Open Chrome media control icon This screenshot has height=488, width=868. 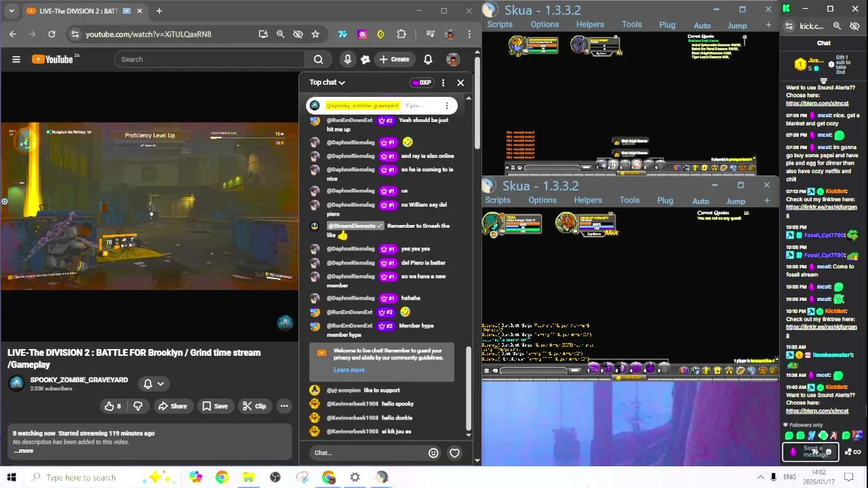pyautogui.click(x=430, y=34)
